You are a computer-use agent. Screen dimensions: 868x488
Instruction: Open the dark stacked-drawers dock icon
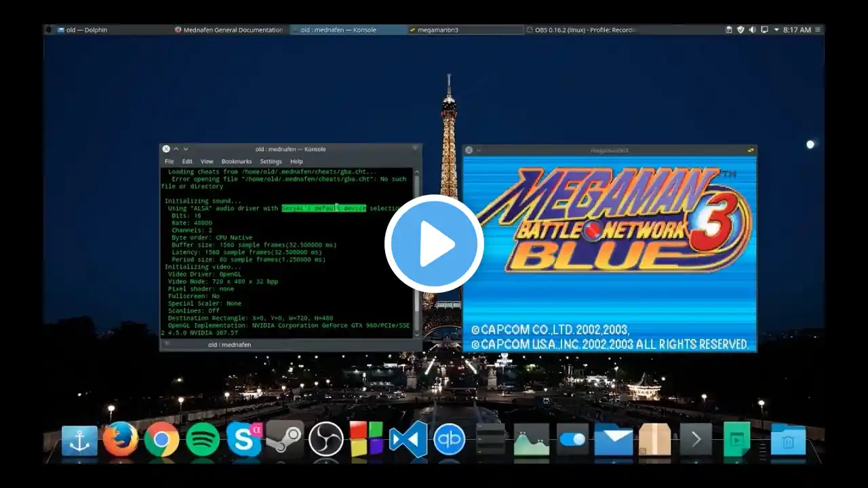coord(490,441)
